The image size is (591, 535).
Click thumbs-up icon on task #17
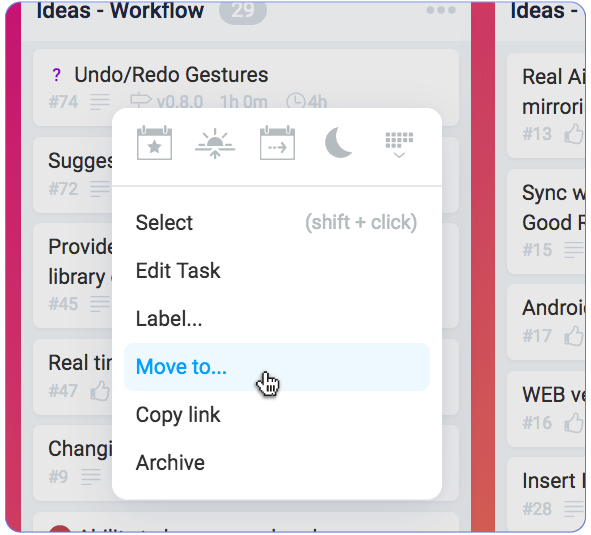click(x=574, y=335)
